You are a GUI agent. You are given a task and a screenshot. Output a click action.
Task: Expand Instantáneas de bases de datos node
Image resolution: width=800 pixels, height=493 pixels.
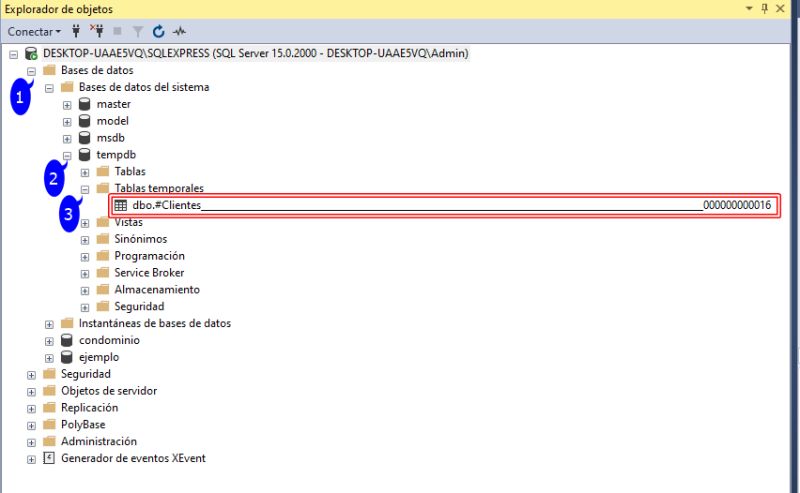(x=49, y=324)
